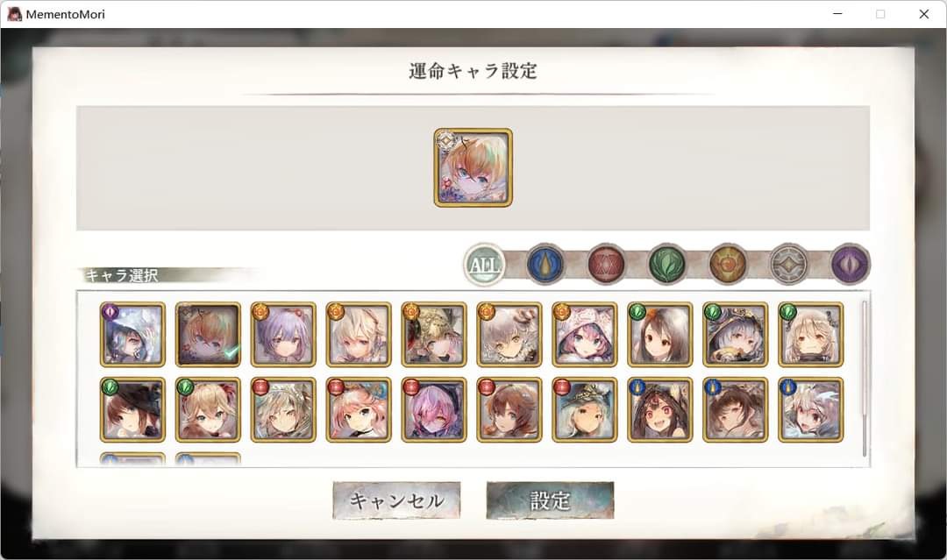Select the purple-attribute hooded character portrait
The image size is (947, 560).
(132, 334)
